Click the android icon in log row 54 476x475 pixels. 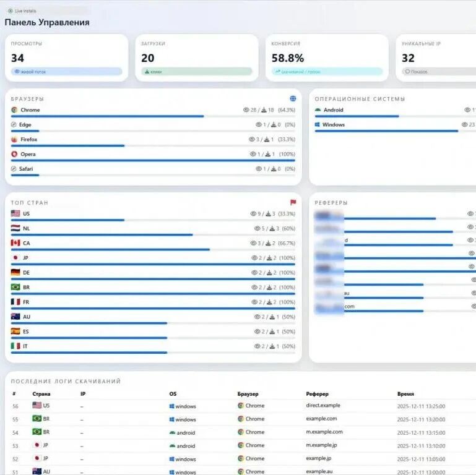(x=173, y=432)
